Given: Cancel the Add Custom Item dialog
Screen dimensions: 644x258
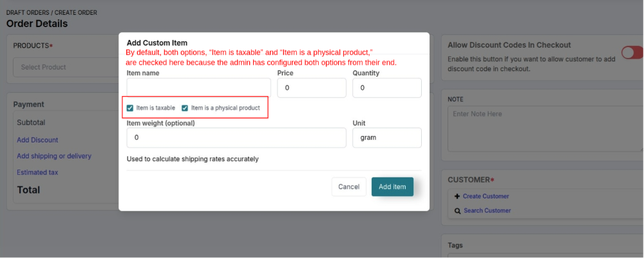Looking at the screenshot, I should 348,187.
